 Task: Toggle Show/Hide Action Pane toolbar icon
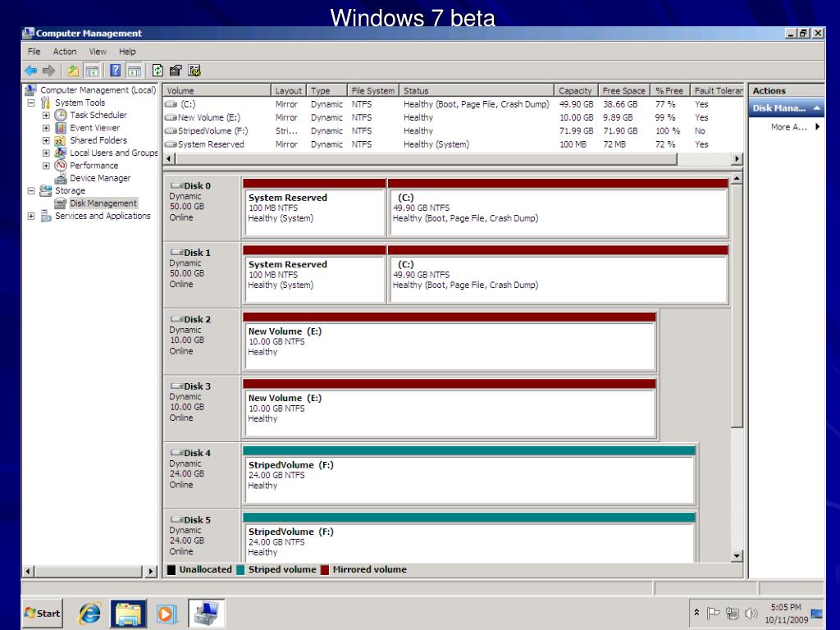135,71
